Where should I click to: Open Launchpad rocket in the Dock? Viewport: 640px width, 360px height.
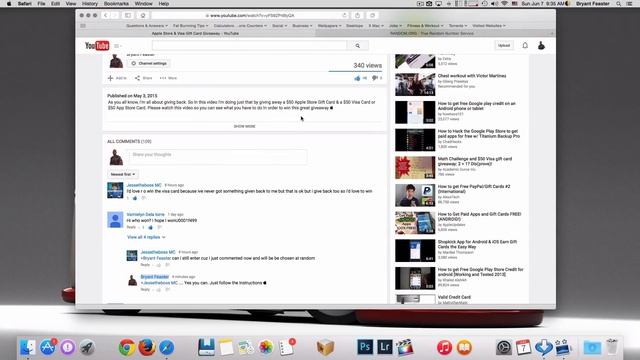(x=87, y=347)
